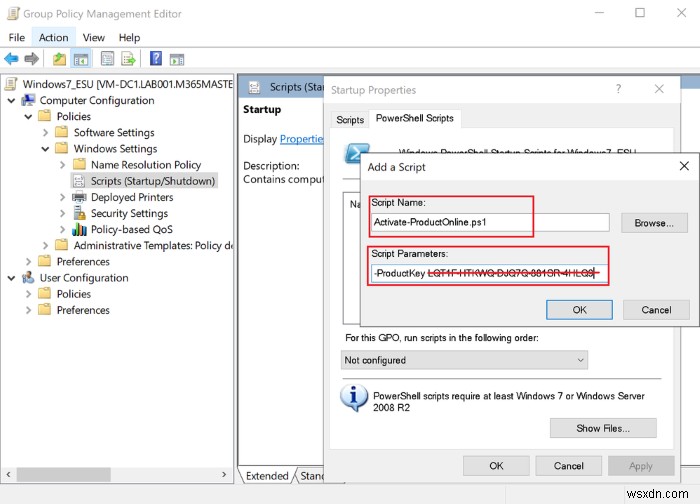The height and width of the screenshot is (504, 700).
Task: Click the Windows Settings folder icon
Action: coord(62,148)
